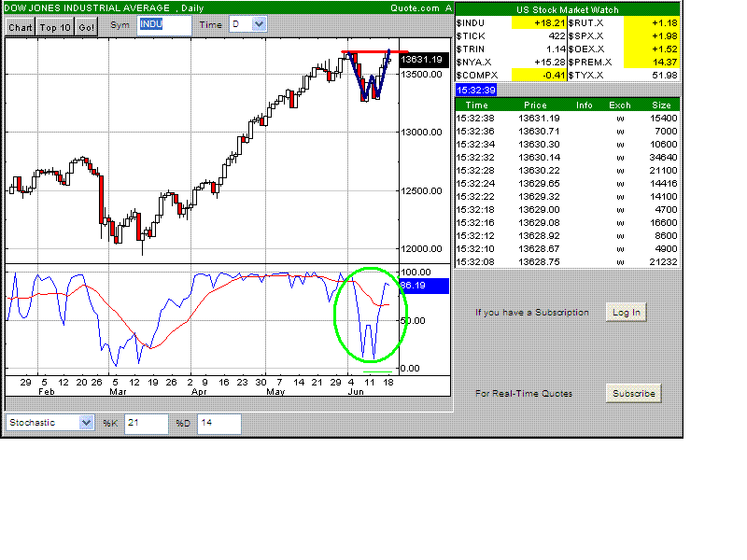Viewport: 747px width, 560px height.
Task: Open the Top 10 list
Action: coord(55,27)
